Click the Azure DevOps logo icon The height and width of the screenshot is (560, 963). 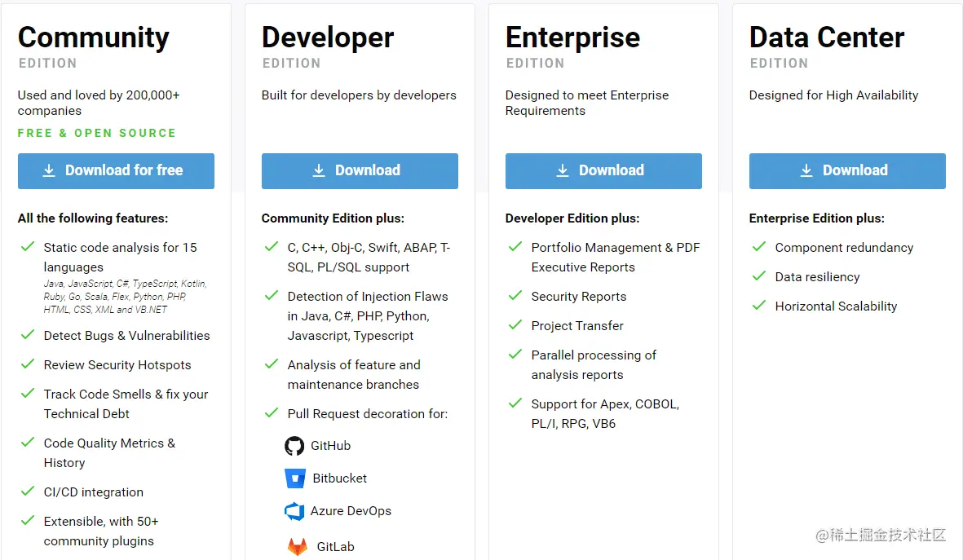pyautogui.click(x=294, y=511)
